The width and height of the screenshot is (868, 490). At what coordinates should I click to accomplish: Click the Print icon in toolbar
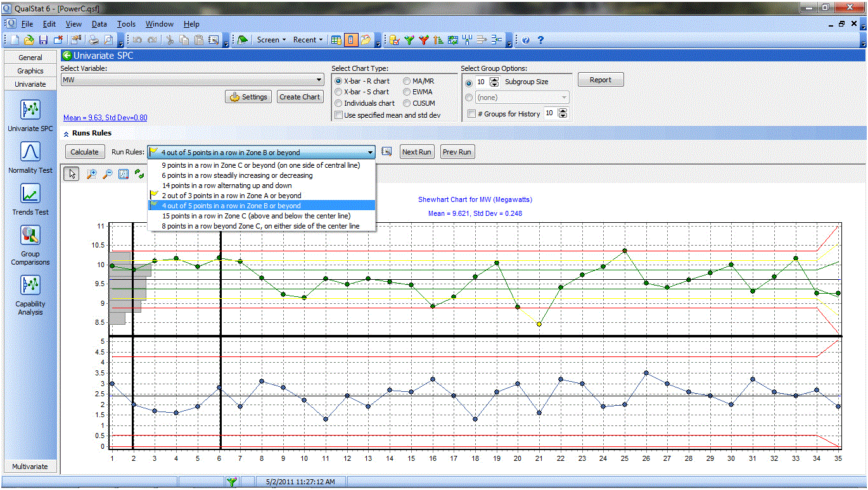93,40
